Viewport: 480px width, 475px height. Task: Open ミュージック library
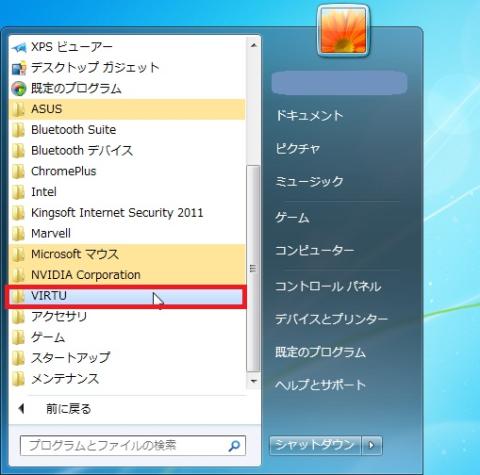pos(309,182)
